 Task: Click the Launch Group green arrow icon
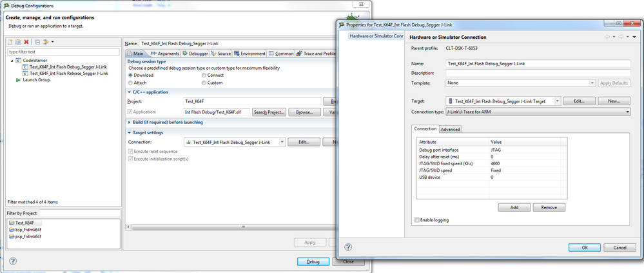tap(18, 80)
